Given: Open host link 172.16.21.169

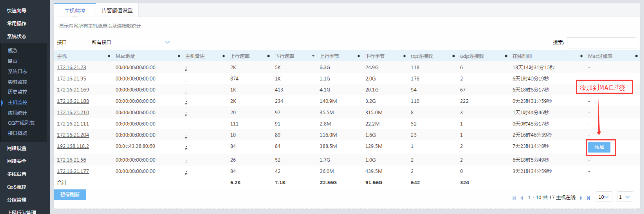Looking at the screenshot, I should pyautogui.click(x=73, y=90).
